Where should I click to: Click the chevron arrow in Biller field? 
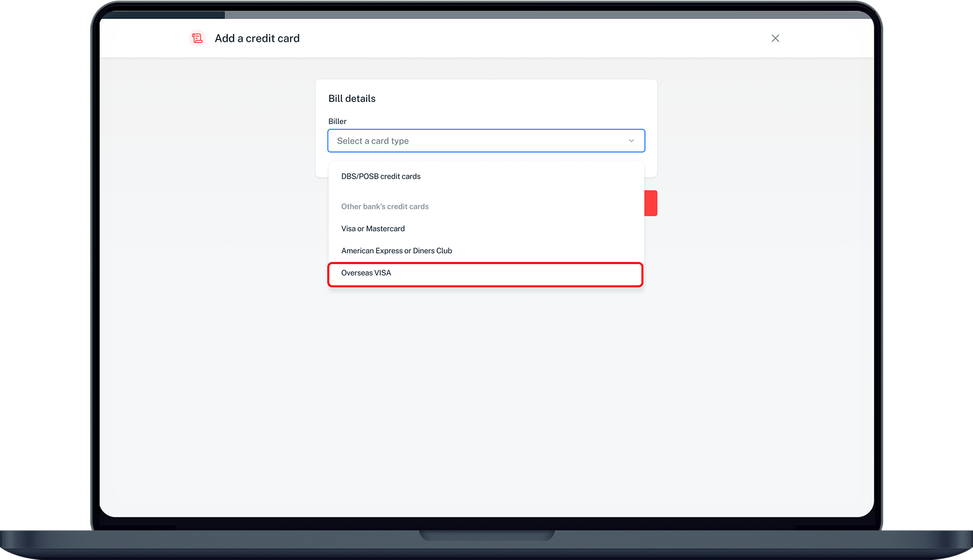point(631,141)
